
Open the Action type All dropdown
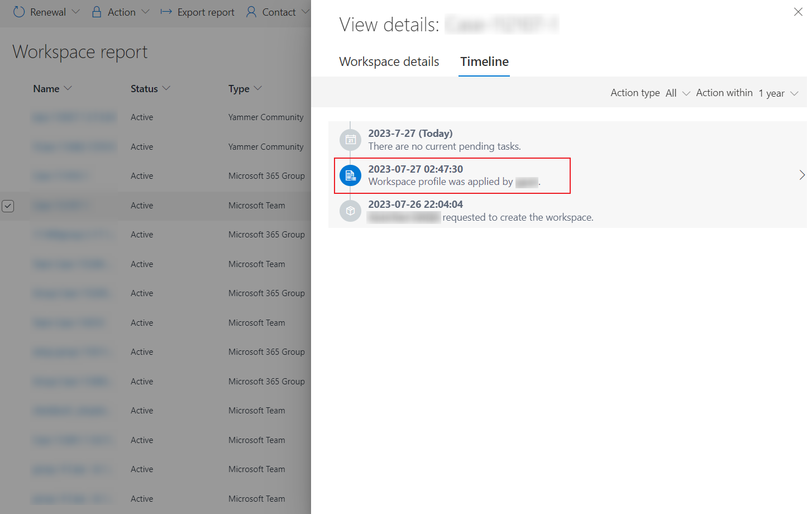coord(678,93)
